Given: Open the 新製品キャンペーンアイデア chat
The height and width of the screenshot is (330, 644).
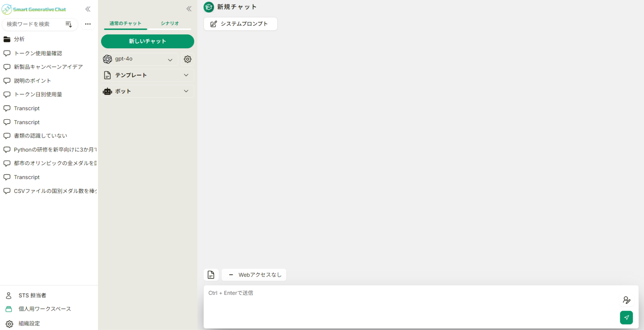Looking at the screenshot, I should click(x=48, y=67).
